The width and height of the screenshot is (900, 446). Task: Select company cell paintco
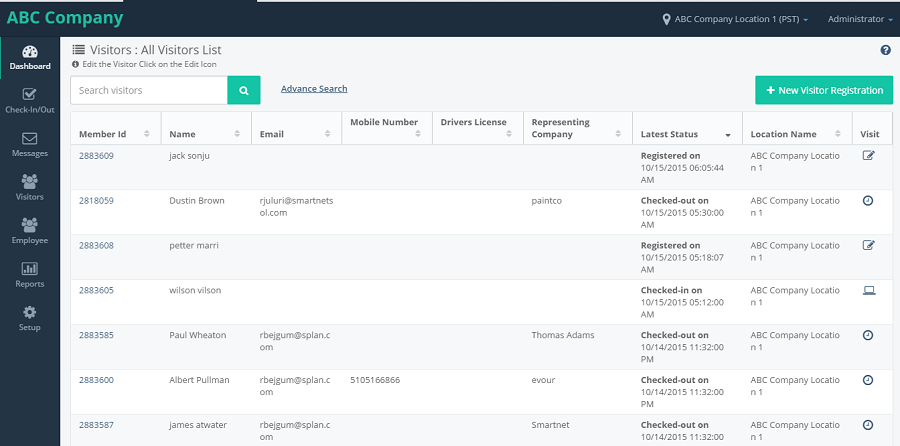547,200
